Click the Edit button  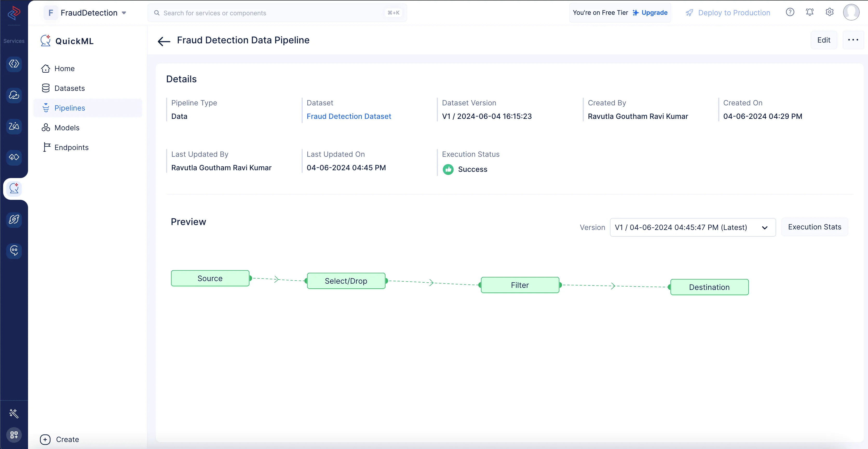pos(824,40)
